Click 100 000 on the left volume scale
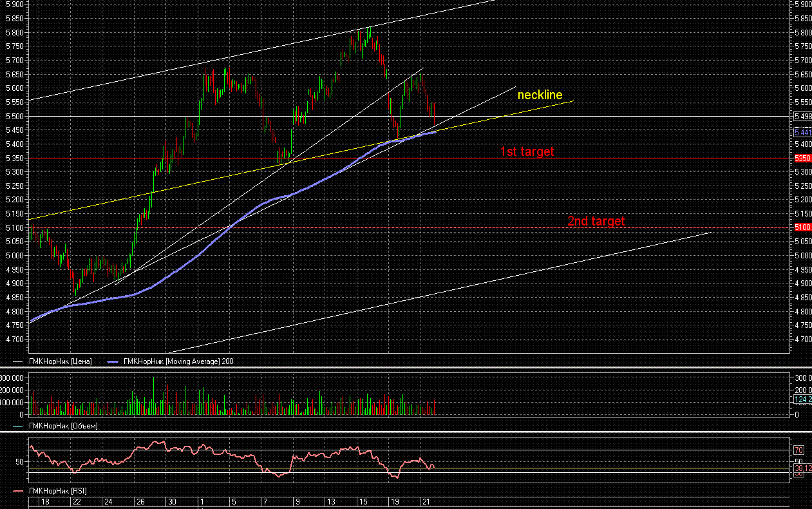 click(x=12, y=403)
